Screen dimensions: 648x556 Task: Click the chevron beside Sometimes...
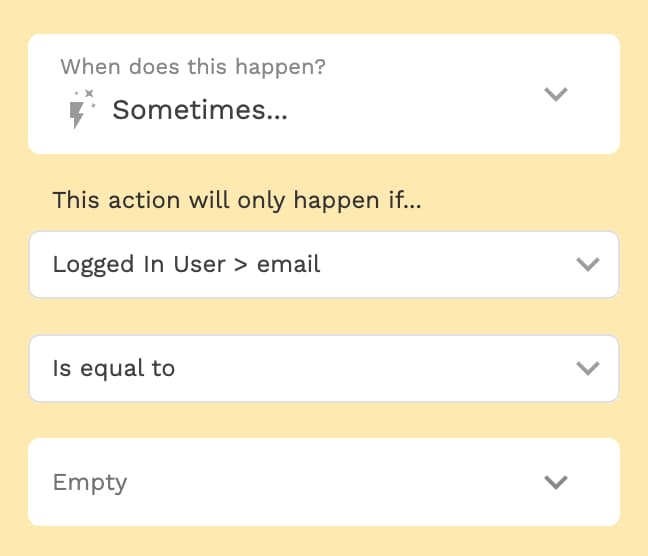pyautogui.click(x=556, y=94)
